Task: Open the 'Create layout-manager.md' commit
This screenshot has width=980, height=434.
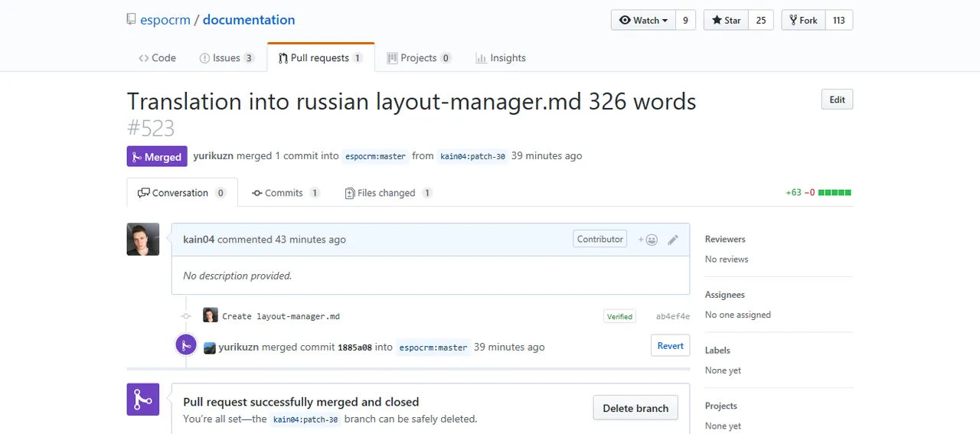Action: 281,316
